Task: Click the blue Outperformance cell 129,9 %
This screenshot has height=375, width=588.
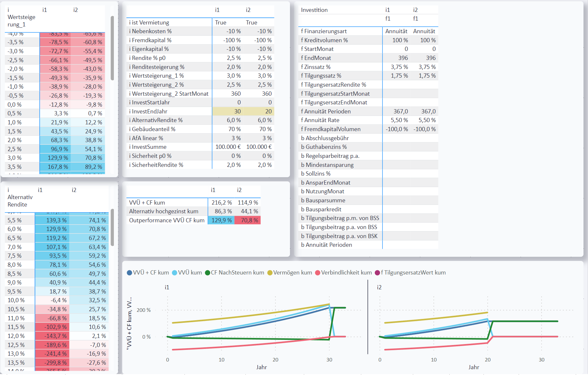Action: point(221,220)
